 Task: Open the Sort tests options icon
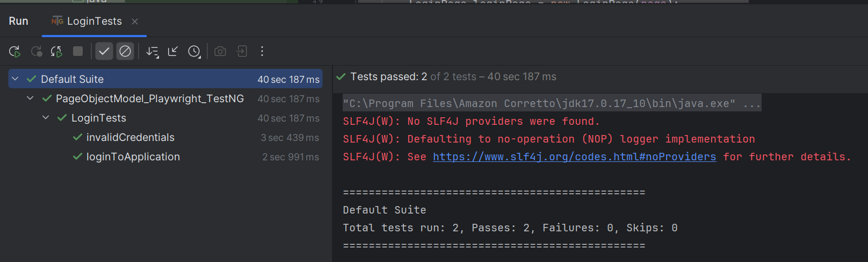click(153, 52)
